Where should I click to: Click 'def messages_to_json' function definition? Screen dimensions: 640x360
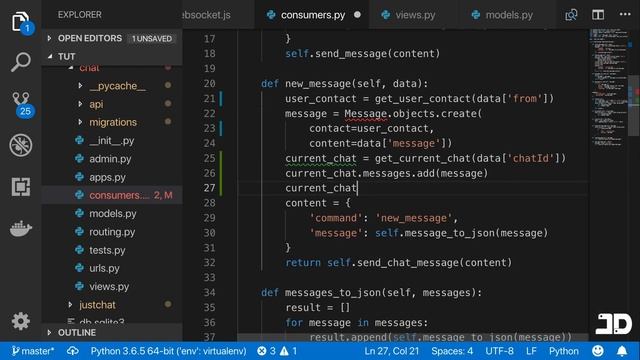click(x=371, y=293)
